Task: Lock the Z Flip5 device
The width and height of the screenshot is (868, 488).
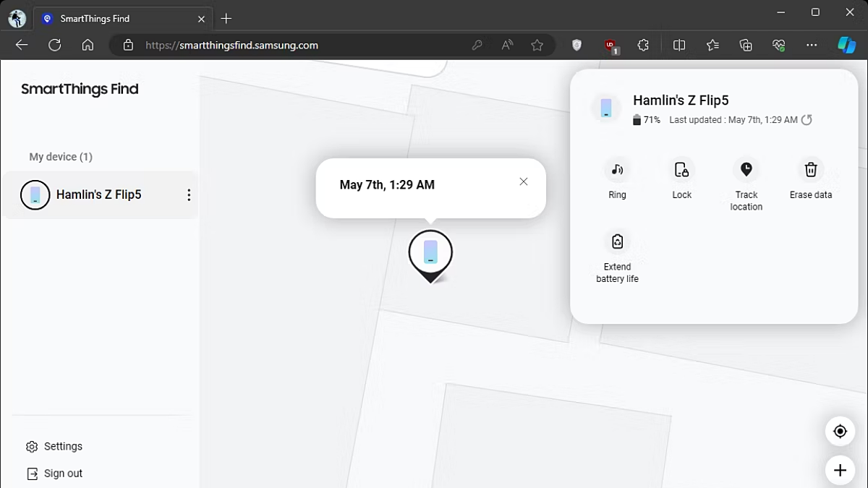Action: 681,170
